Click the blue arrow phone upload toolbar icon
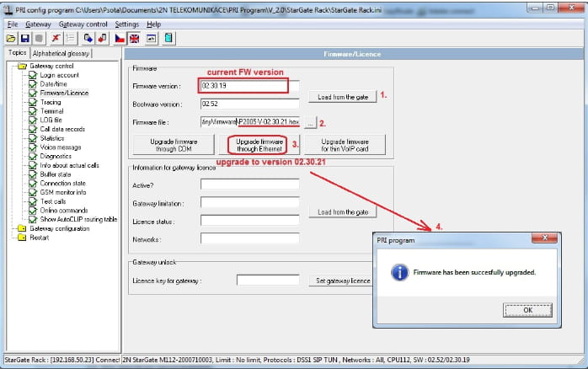 [x=88, y=38]
